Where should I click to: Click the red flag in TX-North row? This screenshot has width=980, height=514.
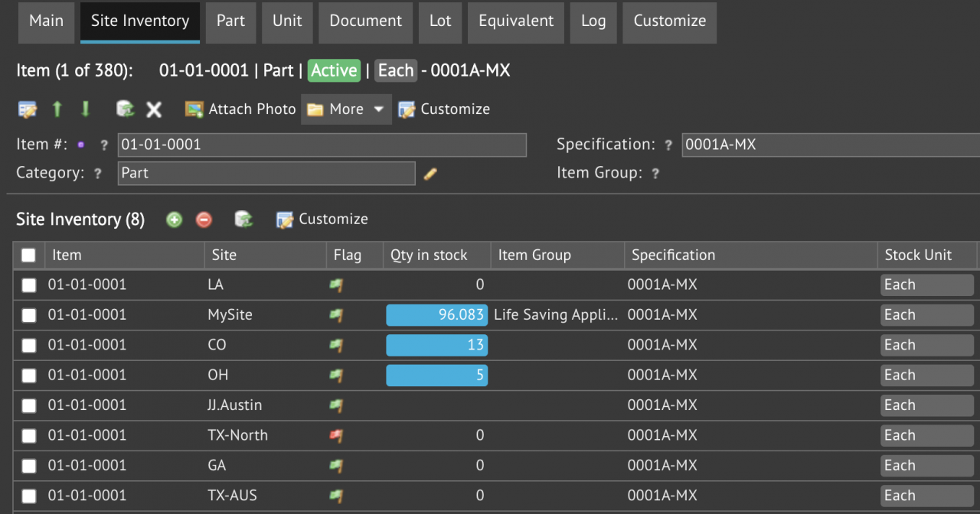tap(335, 435)
